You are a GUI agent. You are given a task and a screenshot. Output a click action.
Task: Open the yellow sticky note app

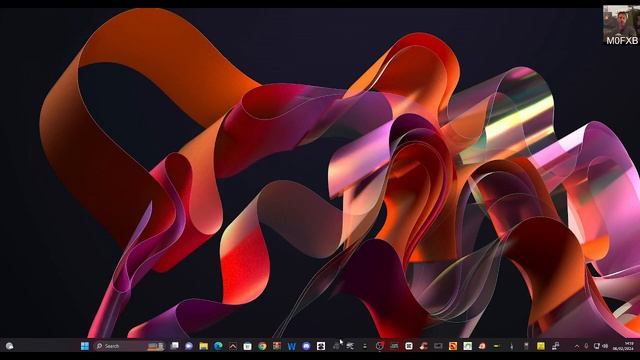tap(541, 346)
